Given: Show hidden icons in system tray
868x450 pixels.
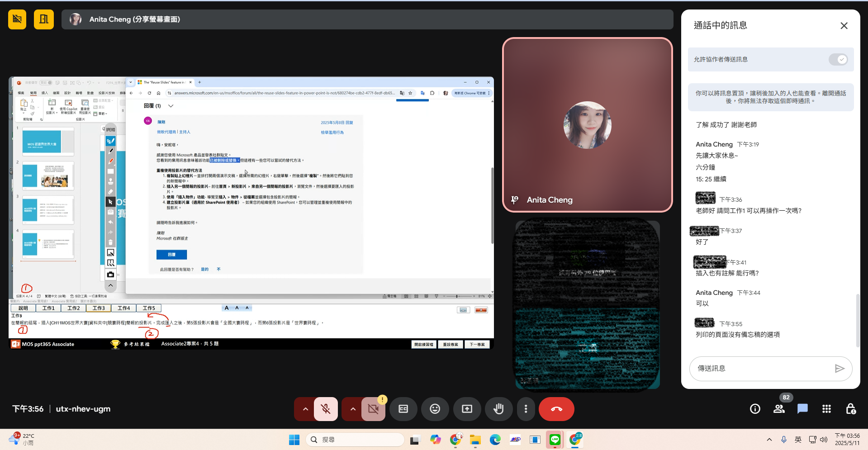Looking at the screenshot, I should click(x=769, y=440).
